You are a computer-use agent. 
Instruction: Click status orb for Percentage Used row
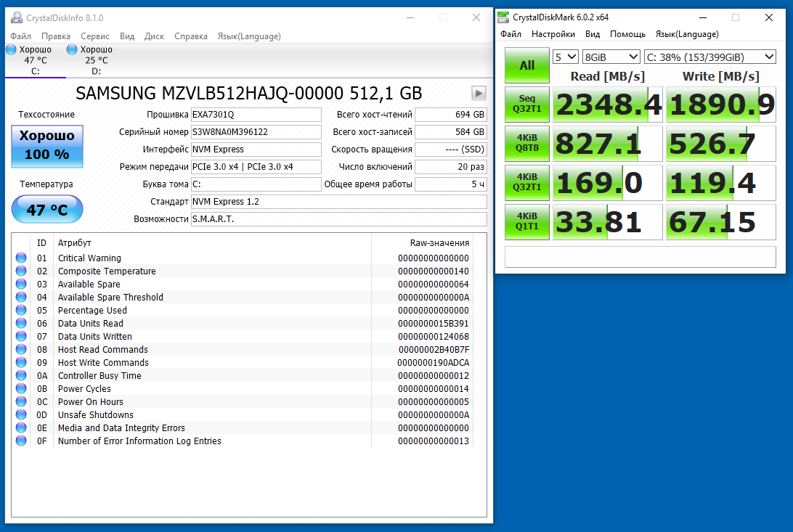[x=21, y=310]
